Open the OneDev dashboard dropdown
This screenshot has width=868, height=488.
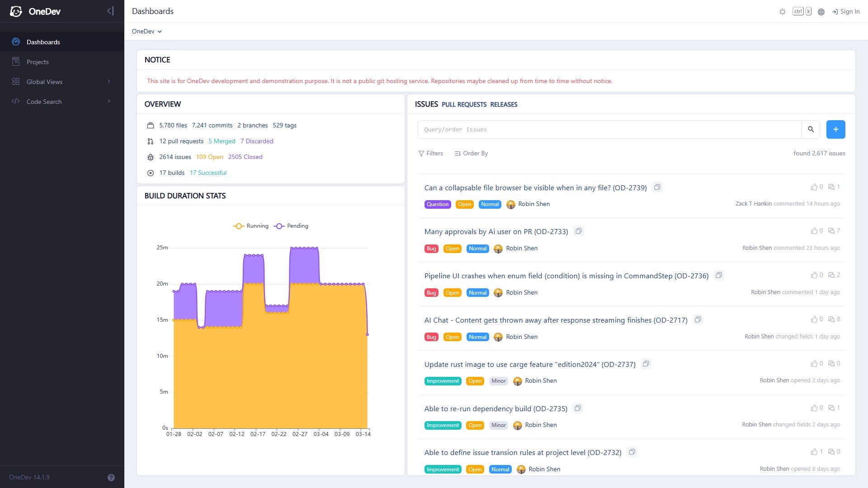pos(147,31)
